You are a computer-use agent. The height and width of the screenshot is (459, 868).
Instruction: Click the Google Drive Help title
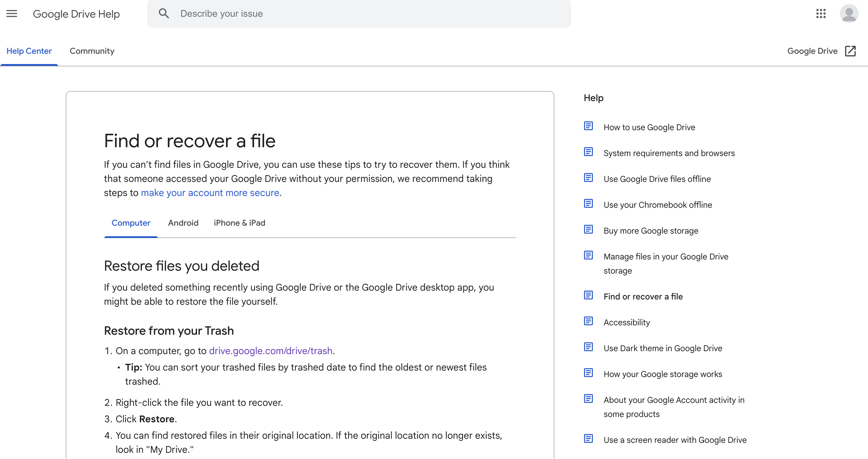click(76, 14)
